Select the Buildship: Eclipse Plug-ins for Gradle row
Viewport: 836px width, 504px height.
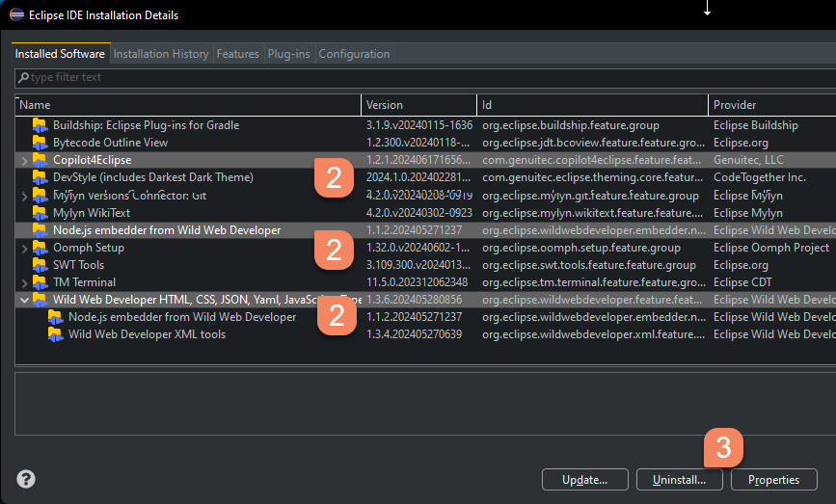[x=425, y=125]
